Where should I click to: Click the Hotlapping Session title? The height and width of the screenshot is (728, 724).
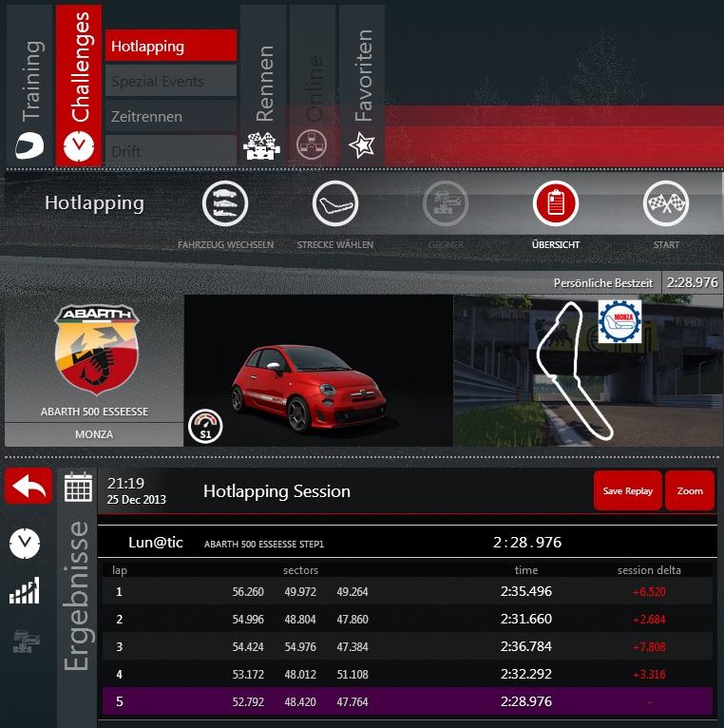point(276,491)
